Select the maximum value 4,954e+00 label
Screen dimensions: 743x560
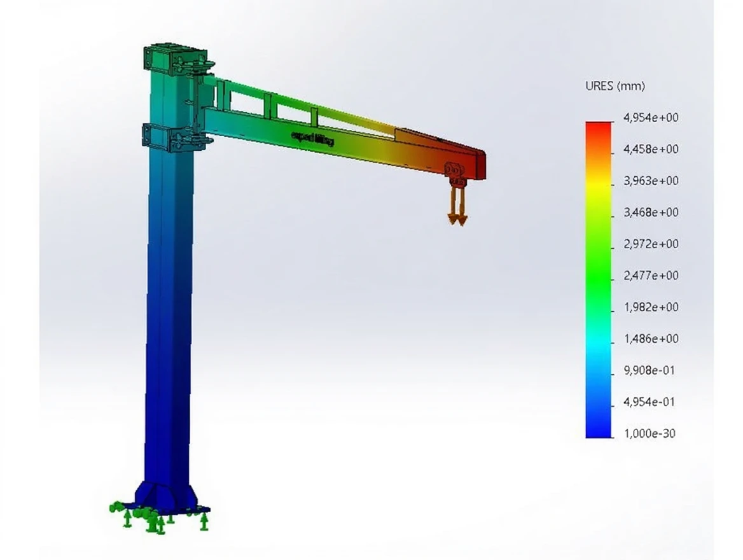click(x=650, y=118)
